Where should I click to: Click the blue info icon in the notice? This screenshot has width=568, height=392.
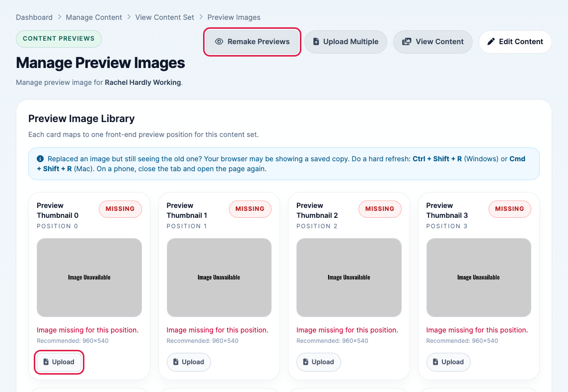[40, 159]
